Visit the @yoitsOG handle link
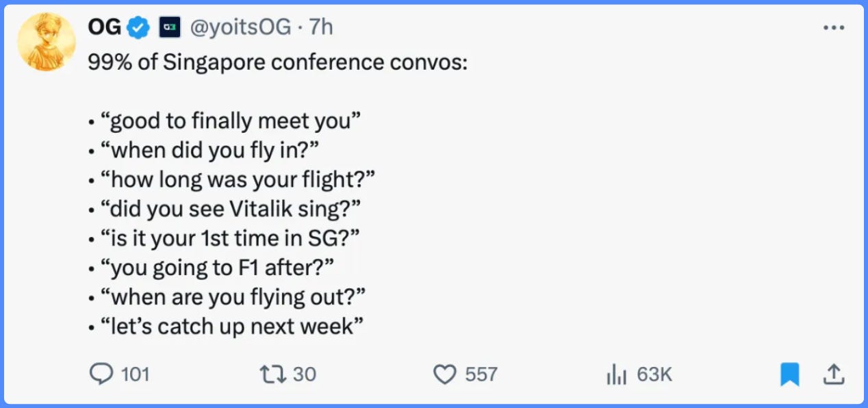Image resolution: width=868 pixels, height=408 pixels. click(x=242, y=27)
